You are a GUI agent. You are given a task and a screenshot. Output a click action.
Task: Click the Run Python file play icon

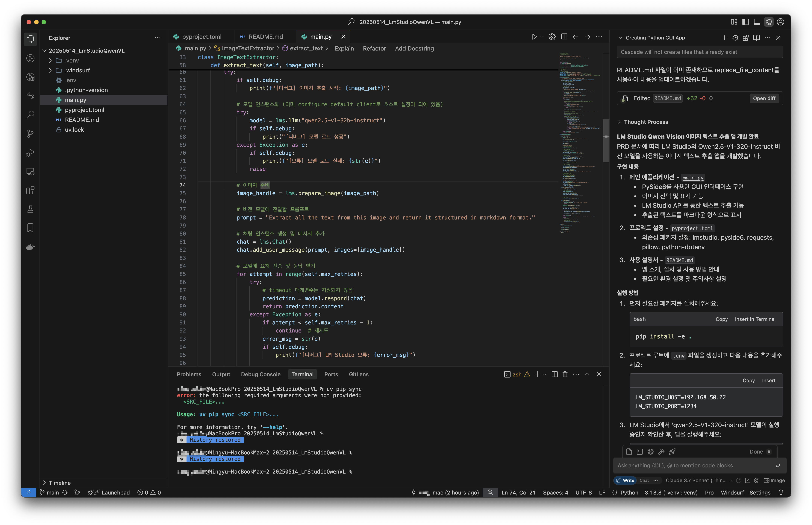[x=534, y=37]
